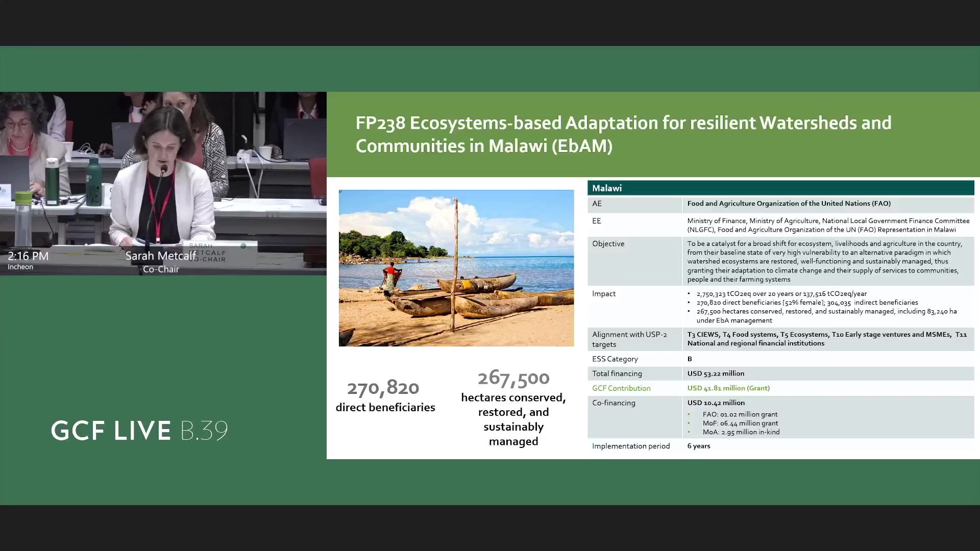This screenshot has height=551, width=980.
Task: Click the large '270,820' figure
Action: click(x=383, y=388)
